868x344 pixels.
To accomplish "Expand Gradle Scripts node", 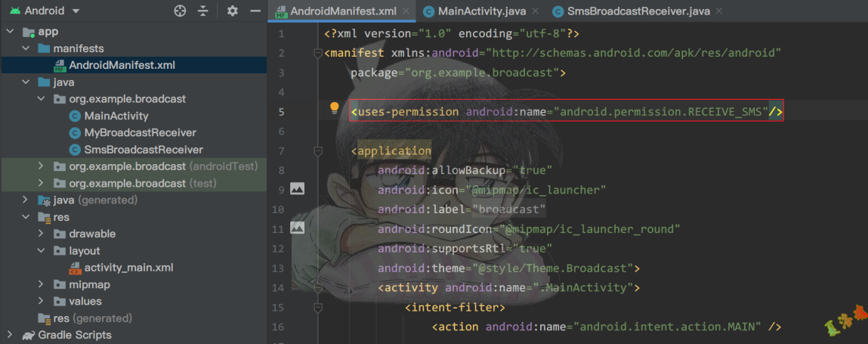I will point(9,335).
